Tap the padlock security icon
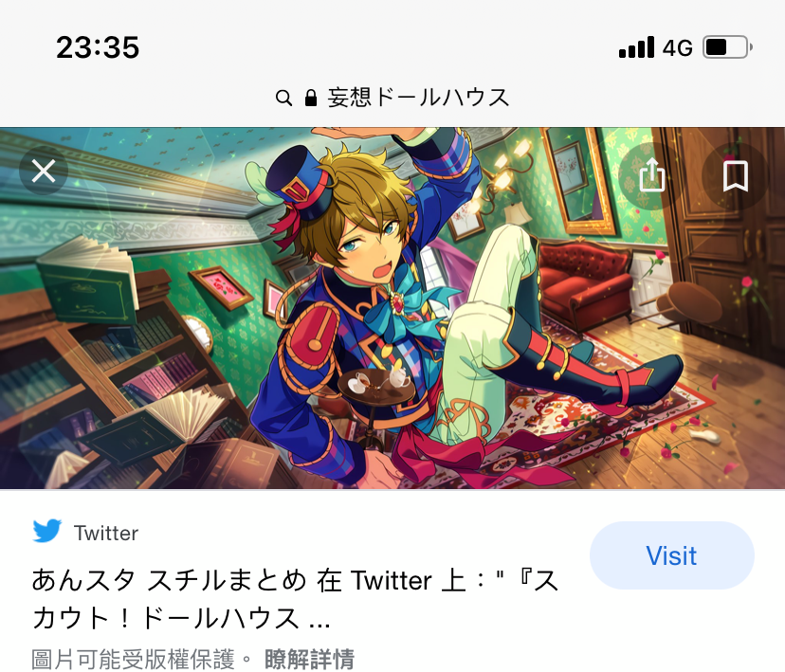 [311, 97]
